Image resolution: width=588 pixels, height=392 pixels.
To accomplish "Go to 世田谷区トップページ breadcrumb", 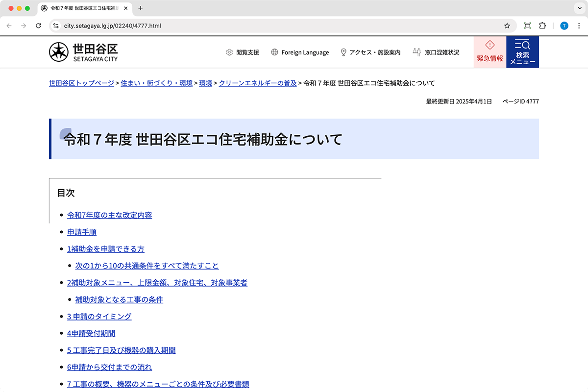I will (x=81, y=83).
